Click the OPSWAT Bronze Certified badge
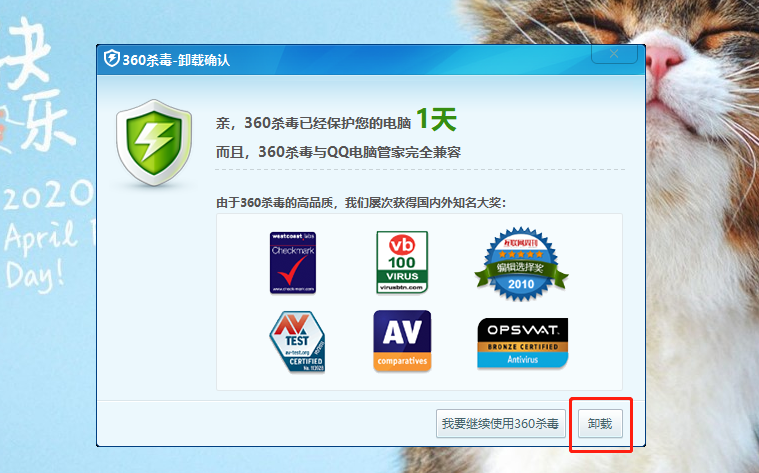Viewport: 759px width, 473px height. [x=522, y=342]
